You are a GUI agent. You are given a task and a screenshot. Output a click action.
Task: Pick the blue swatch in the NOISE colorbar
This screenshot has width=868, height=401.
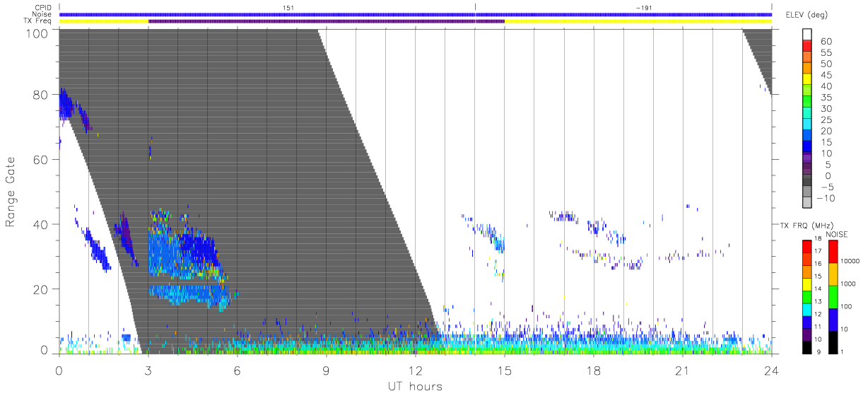[833, 318]
